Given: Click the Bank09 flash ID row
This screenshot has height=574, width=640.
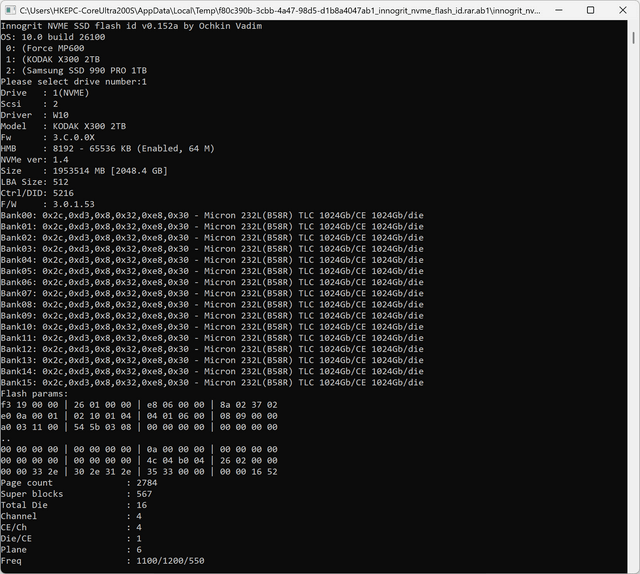Looking at the screenshot, I should [212, 316].
